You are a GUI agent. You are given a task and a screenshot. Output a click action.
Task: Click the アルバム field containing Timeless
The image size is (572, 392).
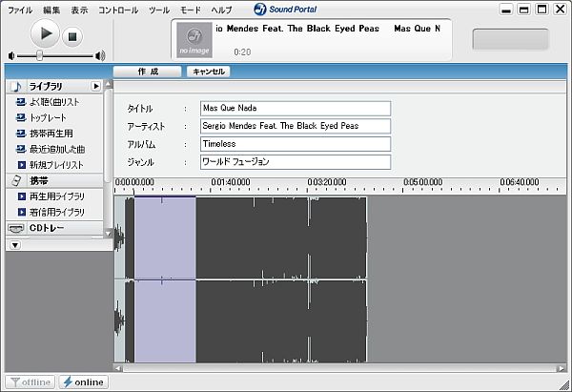[x=296, y=144]
